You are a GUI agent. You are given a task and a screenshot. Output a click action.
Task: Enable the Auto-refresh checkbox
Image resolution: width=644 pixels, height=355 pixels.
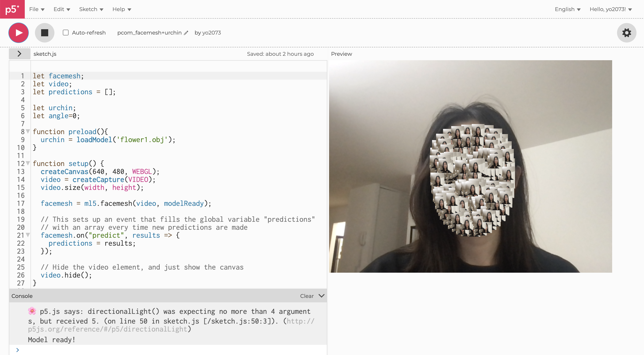pos(65,33)
